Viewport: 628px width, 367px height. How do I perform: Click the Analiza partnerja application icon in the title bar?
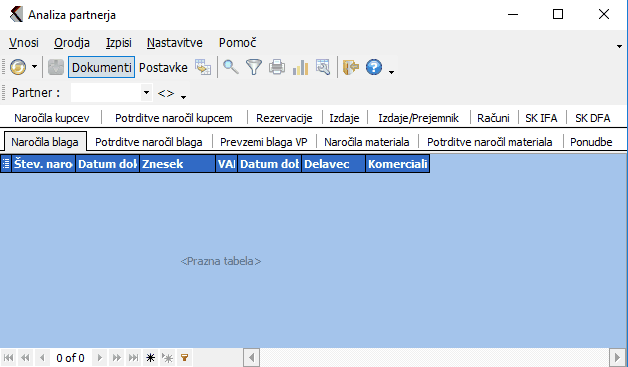pos(16,14)
